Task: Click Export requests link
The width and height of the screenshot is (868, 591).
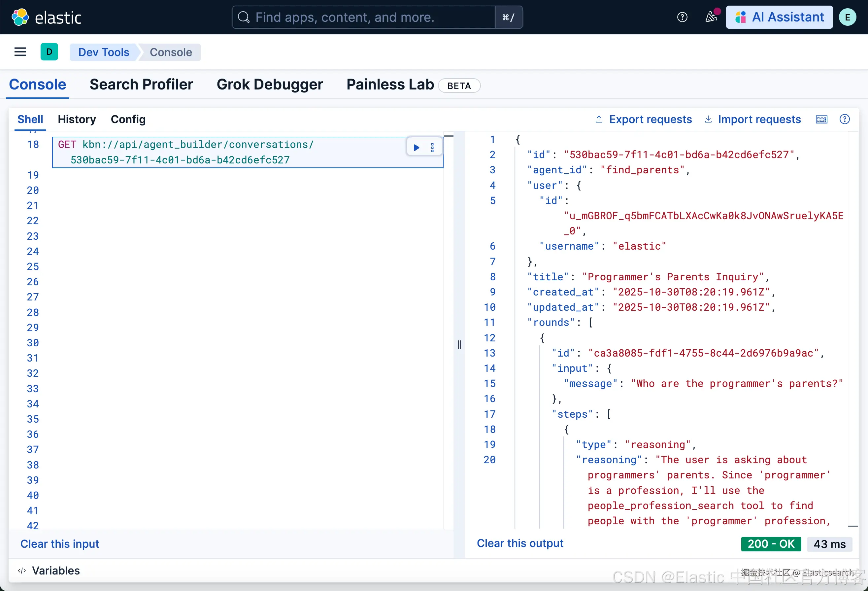Action: tap(650, 119)
